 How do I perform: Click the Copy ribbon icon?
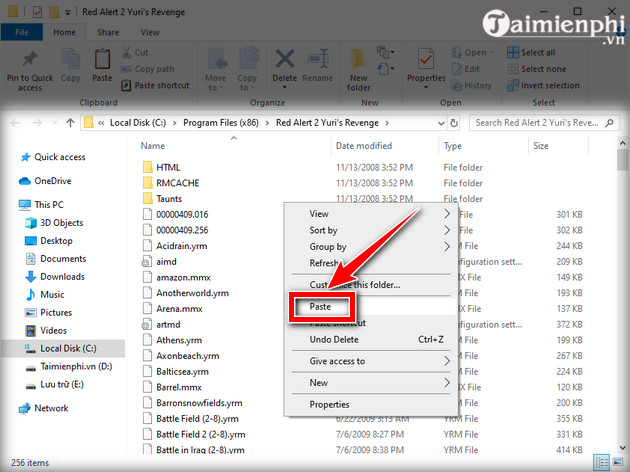(x=71, y=59)
